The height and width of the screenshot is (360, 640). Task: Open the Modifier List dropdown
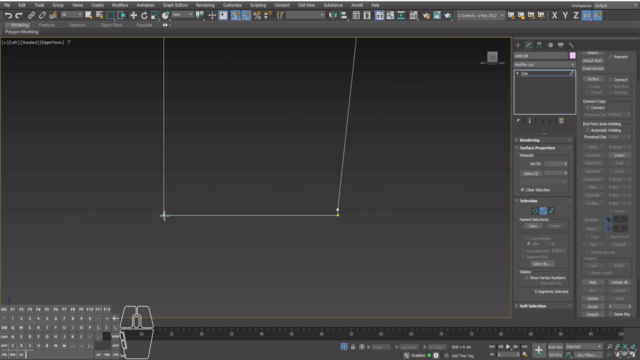[544, 64]
